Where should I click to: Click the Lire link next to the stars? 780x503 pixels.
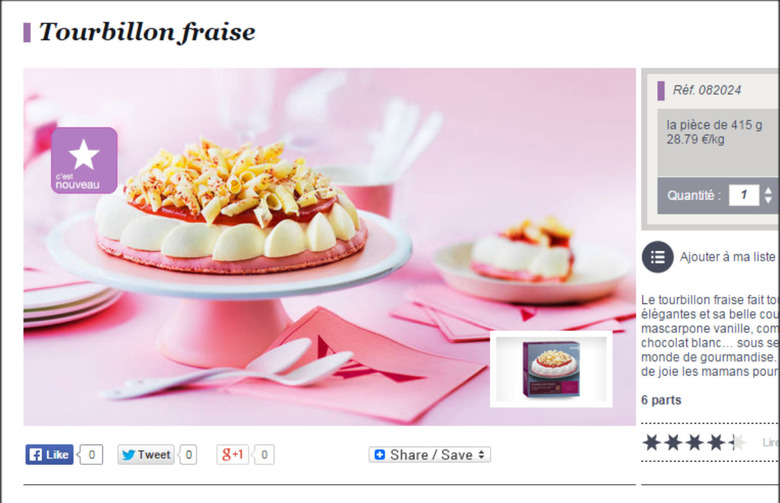[771, 442]
